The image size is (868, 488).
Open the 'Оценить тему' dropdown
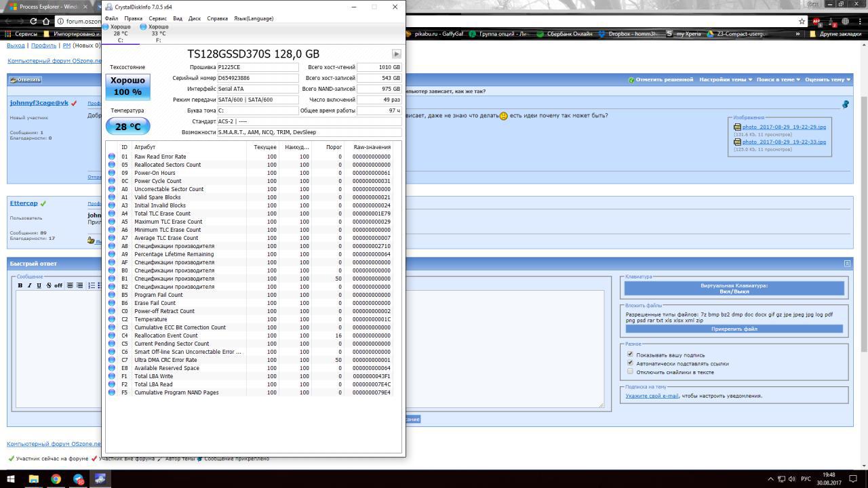(x=827, y=79)
